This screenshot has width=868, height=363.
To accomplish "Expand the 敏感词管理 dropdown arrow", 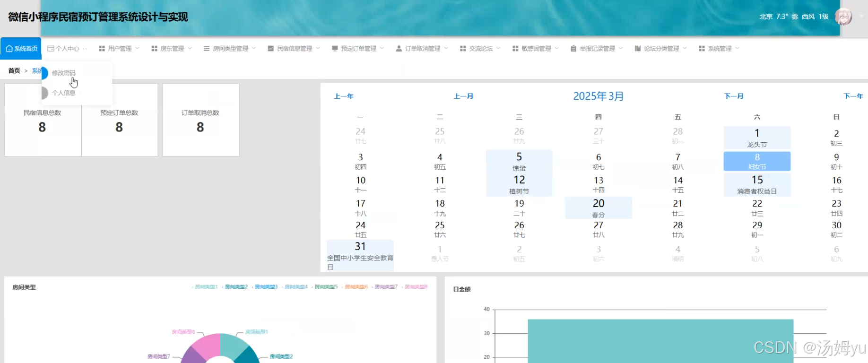I will (557, 48).
